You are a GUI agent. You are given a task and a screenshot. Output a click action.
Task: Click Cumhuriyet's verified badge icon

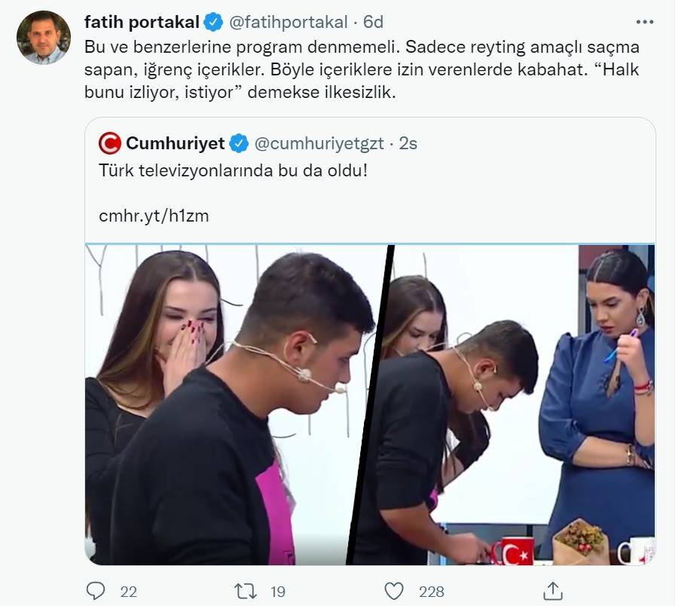(x=239, y=143)
